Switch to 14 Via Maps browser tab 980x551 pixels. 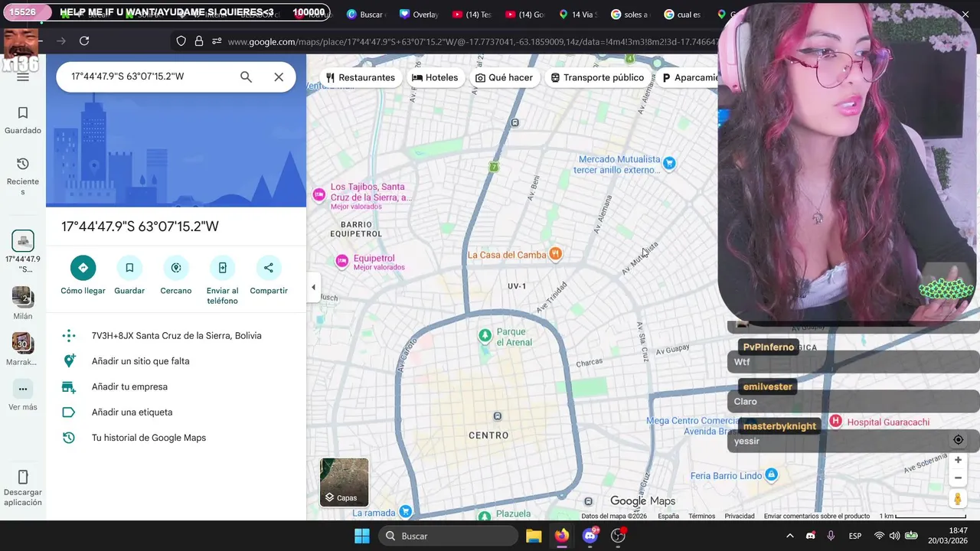(x=578, y=15)
